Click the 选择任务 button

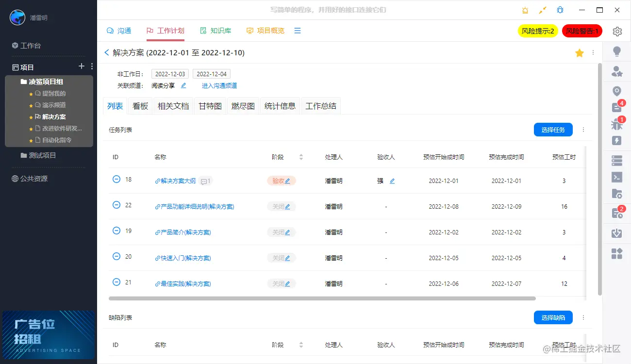(x=553, y=130)
